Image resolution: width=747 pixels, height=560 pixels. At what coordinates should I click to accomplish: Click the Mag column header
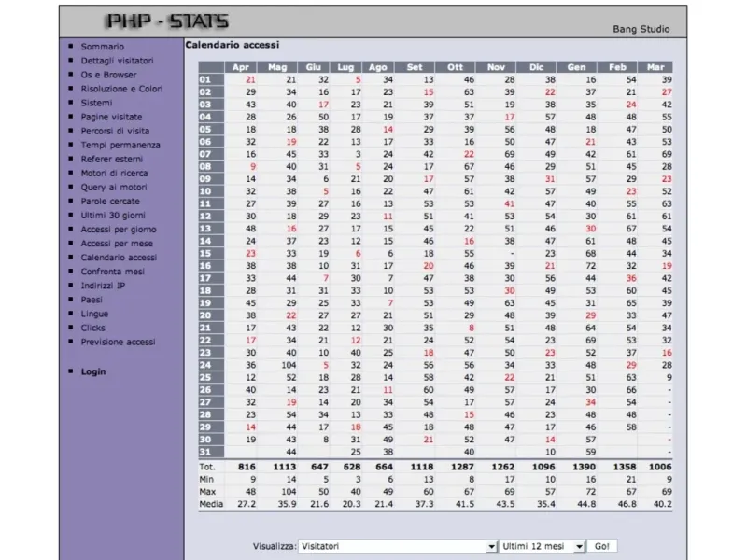click(277, 67)
